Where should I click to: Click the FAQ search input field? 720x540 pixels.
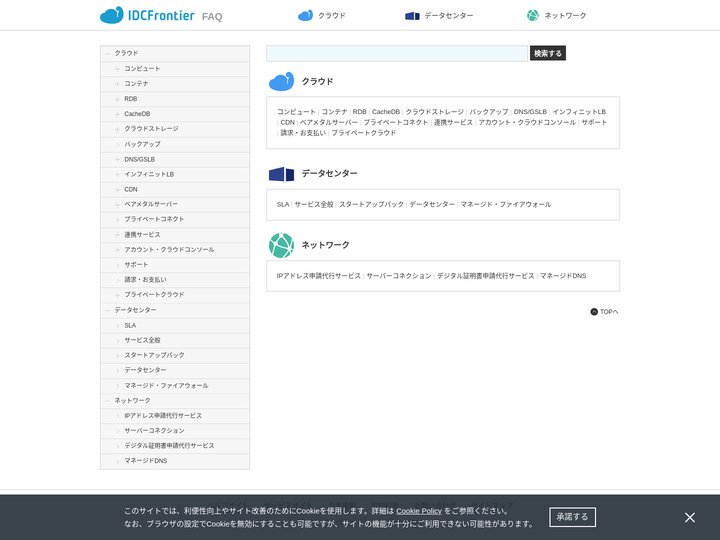click(x=397, y=53)
